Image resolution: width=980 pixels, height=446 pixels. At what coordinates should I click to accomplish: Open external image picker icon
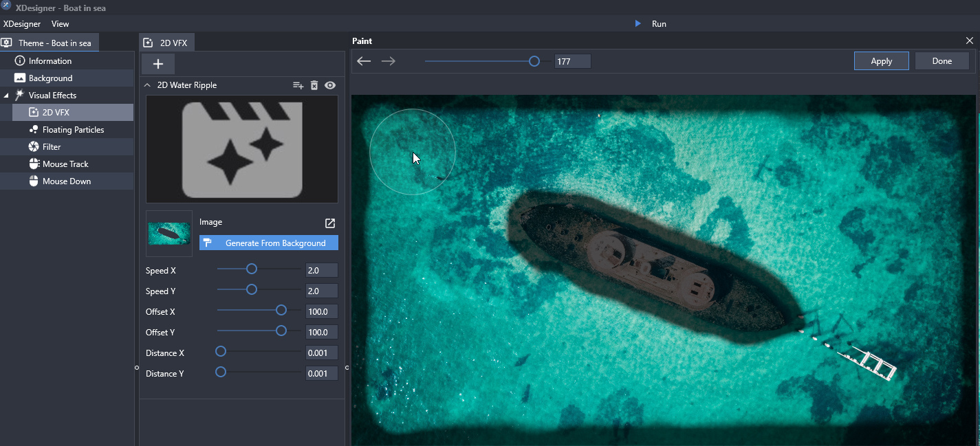click(x=330, y=223)
